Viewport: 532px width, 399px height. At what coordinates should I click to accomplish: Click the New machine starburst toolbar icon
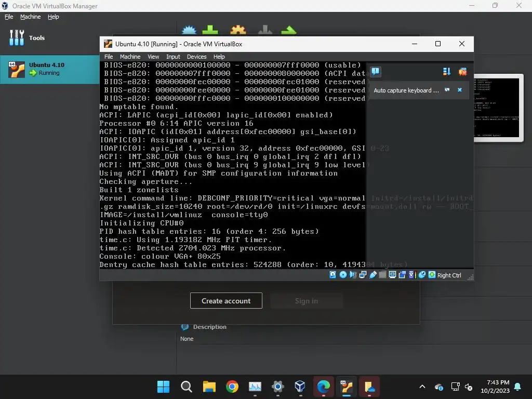tap(189, 30)
